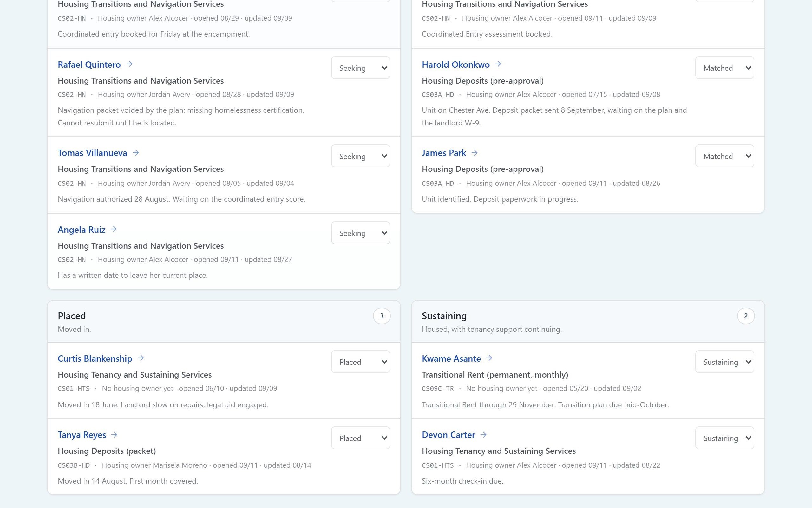This screenshot has width=812, height=508.
Task: Click the arrow icon beside Rafael Quintero
Action: [129, 64]
